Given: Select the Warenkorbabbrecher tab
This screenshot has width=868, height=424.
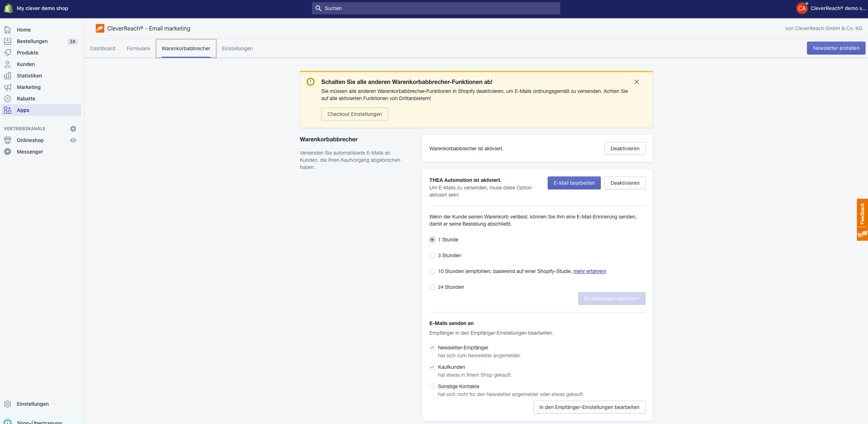Looking at the screenshot, I should pos(186,48).
